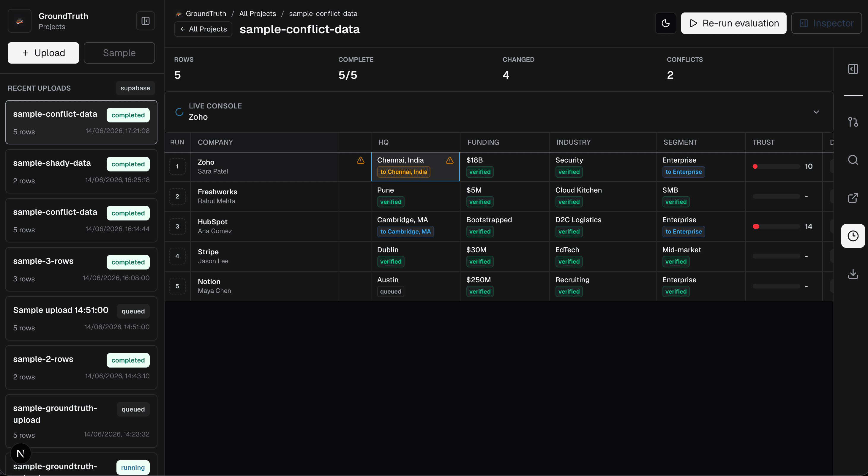Click the CHANGED count 4

click(505, 75)
